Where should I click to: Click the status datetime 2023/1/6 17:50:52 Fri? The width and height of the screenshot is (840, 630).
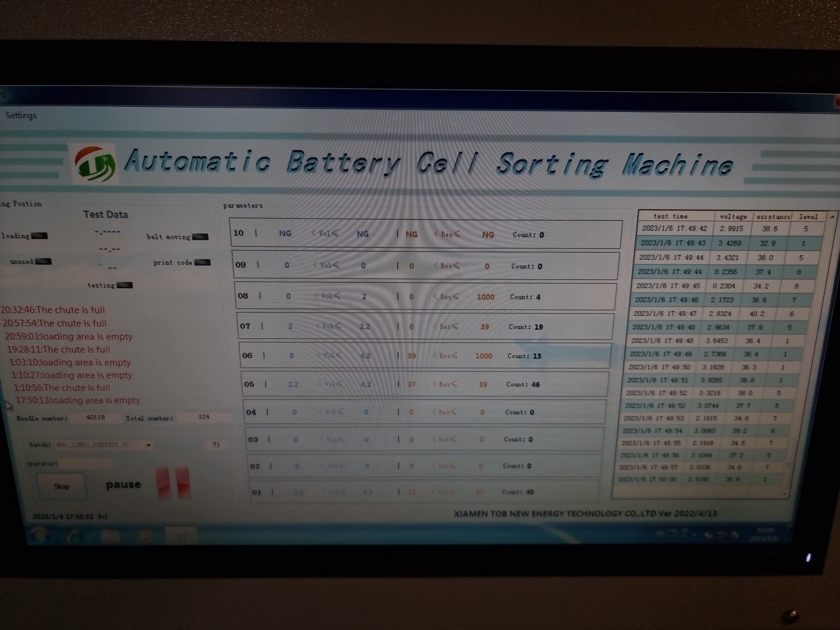point(70,516)
